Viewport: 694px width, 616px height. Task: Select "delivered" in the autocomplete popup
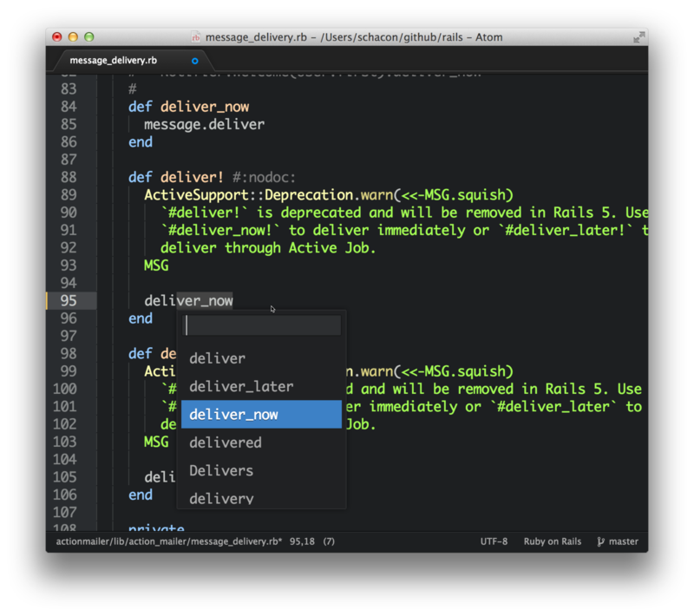(x=225, y=442)
